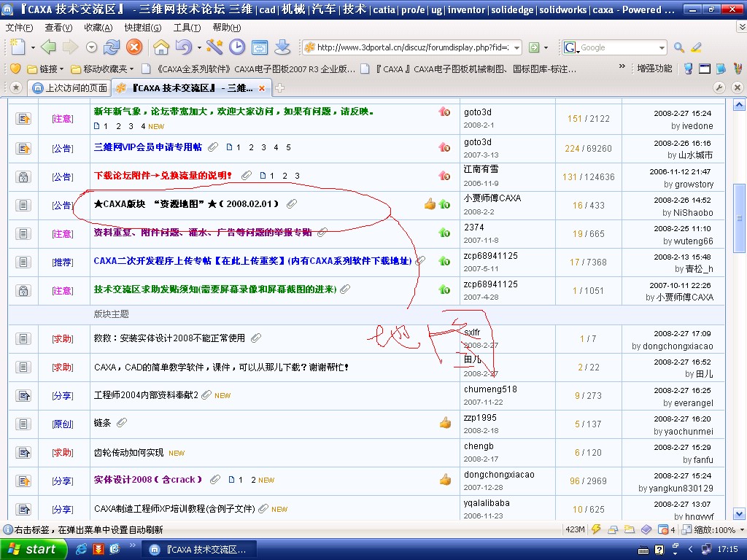747x560 pixels.
Task: Click the download arrow toolbar icon
Action: click(x=282, y=47)
